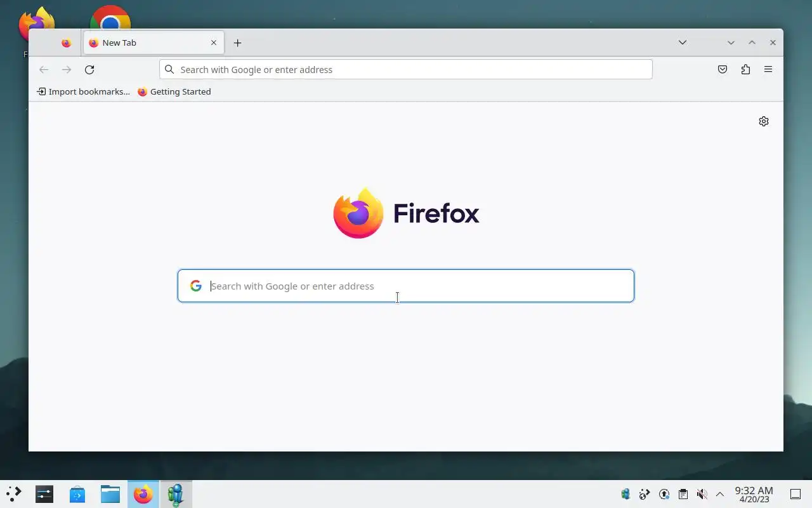
Task: Click Import bookmarks in bookmarks toolbar
Action: coord(83,91)
